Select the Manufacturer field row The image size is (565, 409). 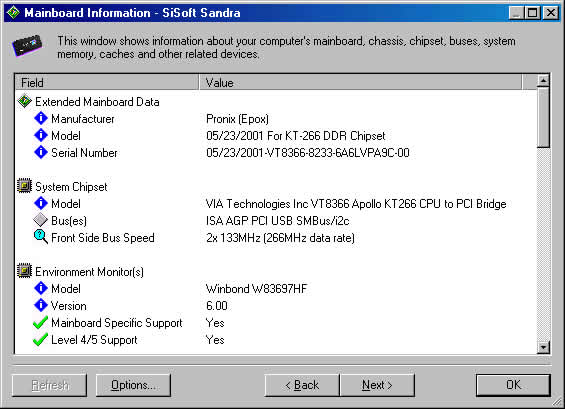pyautogui.click(x=83, y=119)
